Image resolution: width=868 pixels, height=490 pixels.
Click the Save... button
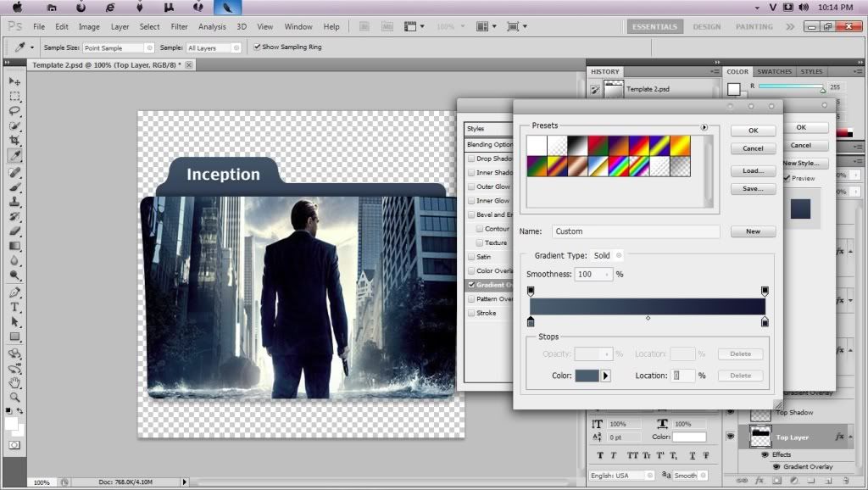[x=753, y=189]
